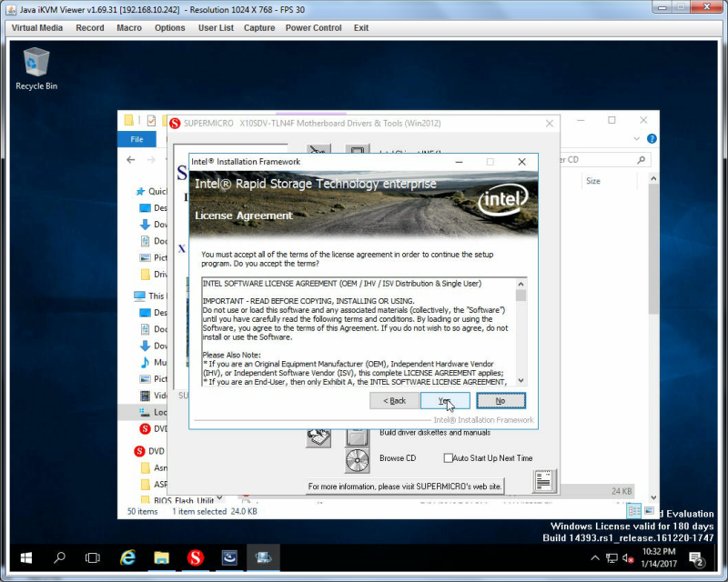Open the File tab in File Explorer

coord(136,139)
